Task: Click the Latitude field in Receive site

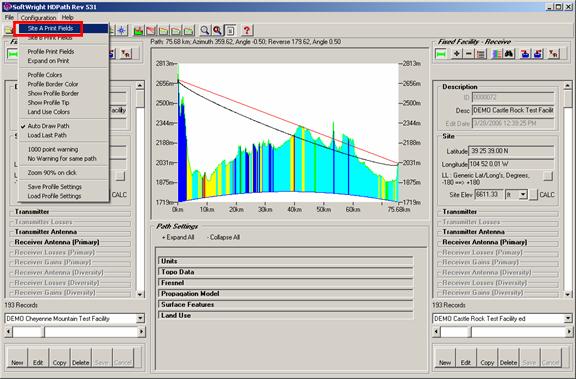Action: 511,151
